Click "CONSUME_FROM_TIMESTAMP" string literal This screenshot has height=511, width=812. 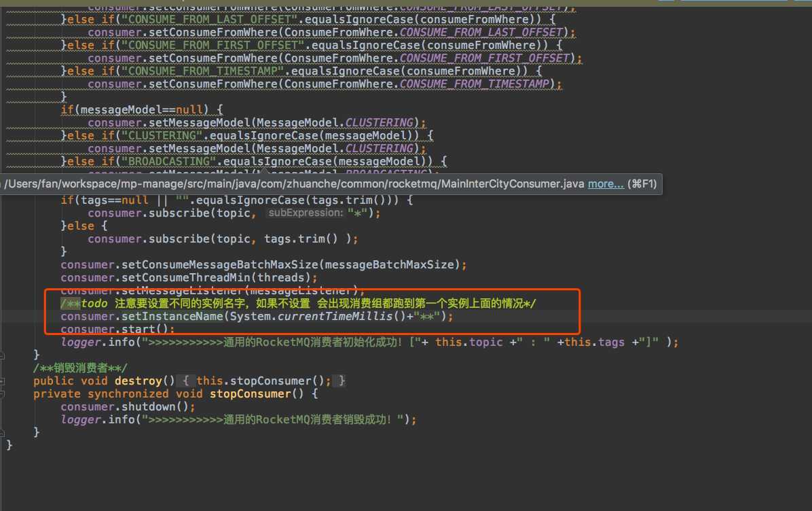tap(202, 71)
